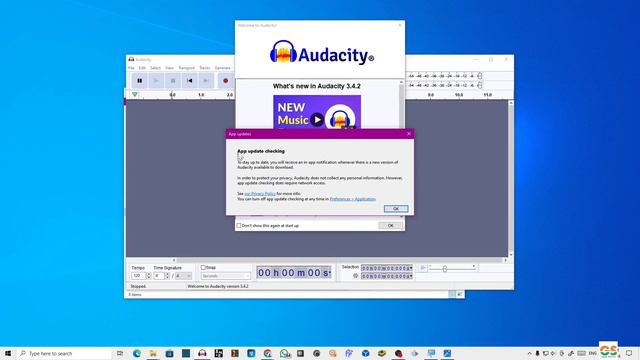Click OK in App update checking dialog
The height and width of the screenshot is (360, 640).
(x=396, y=209)
